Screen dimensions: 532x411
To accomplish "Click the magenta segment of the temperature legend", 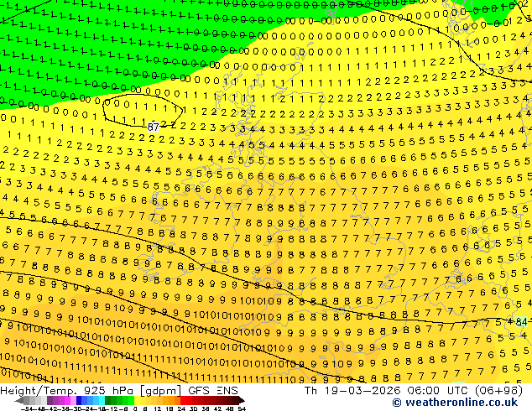I will (x=61, y=401).
